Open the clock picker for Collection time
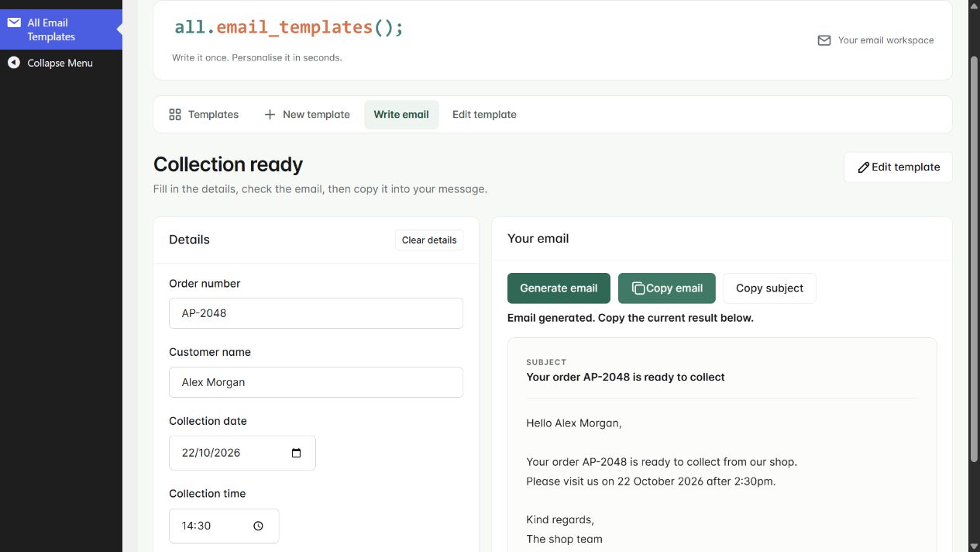The width and height of the screenshot is (980, 552). [x=259, y=526]
